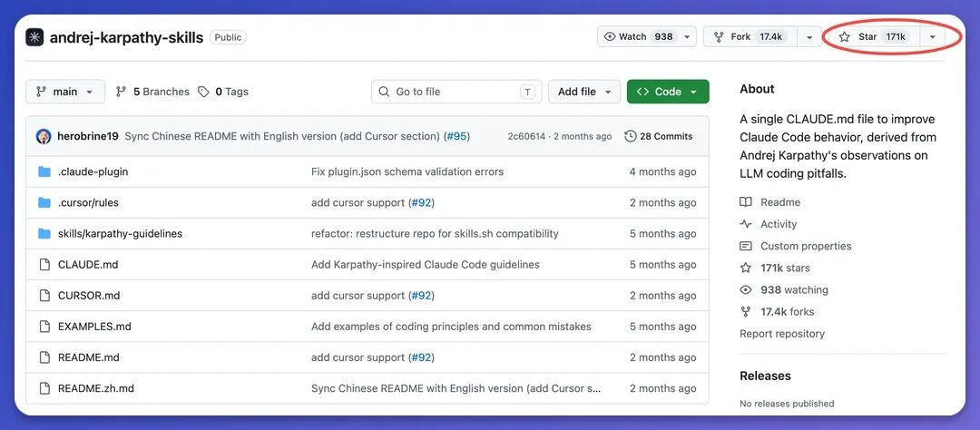
Task: Click the .claude-plugin folder icon
Action: tap(44, 171)
